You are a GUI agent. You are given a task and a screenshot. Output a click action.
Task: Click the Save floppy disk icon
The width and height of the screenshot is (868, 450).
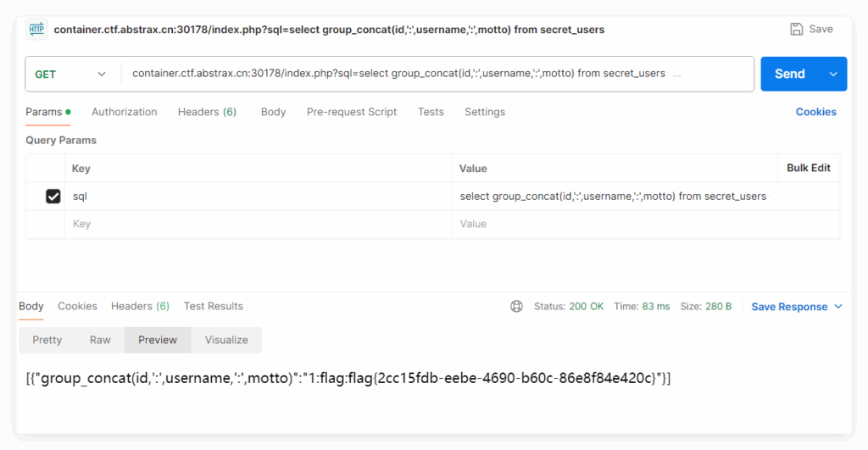[797, 29]
